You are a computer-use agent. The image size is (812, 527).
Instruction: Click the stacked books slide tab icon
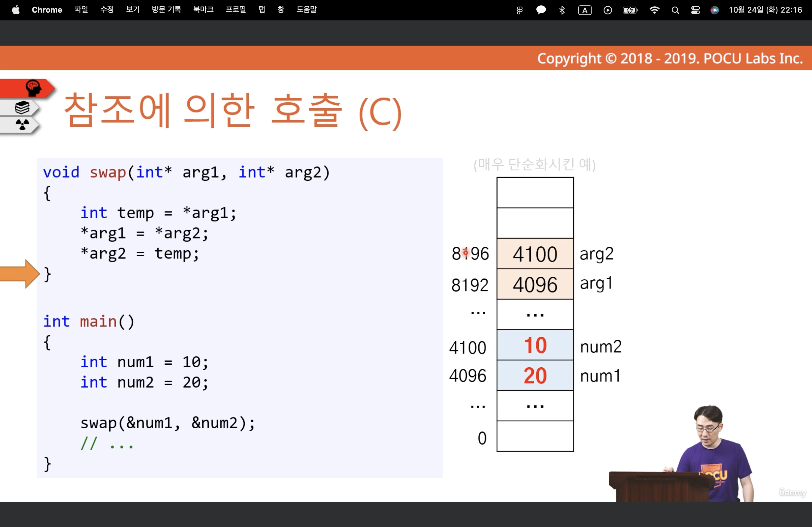[23, 108]
